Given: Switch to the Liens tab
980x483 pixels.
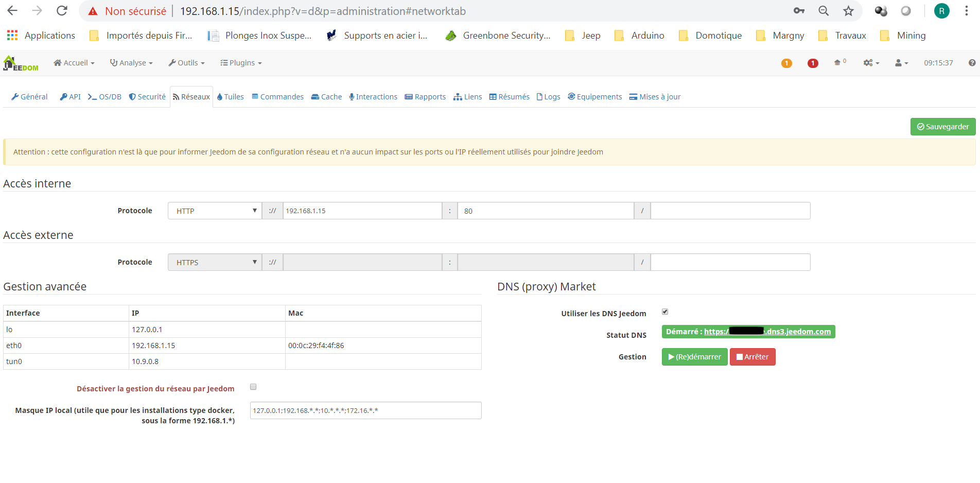Looking at the screenshot, I should coord(467,97).
